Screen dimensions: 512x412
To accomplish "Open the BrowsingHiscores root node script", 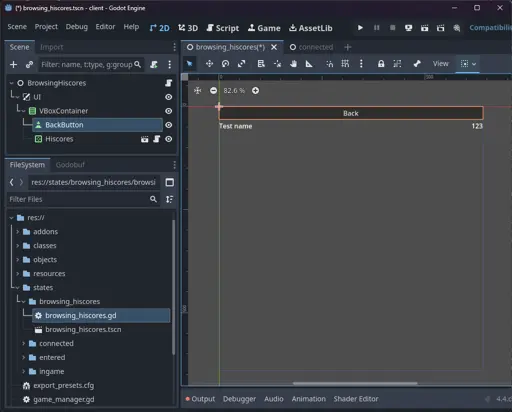I will (x=169, y=83).
